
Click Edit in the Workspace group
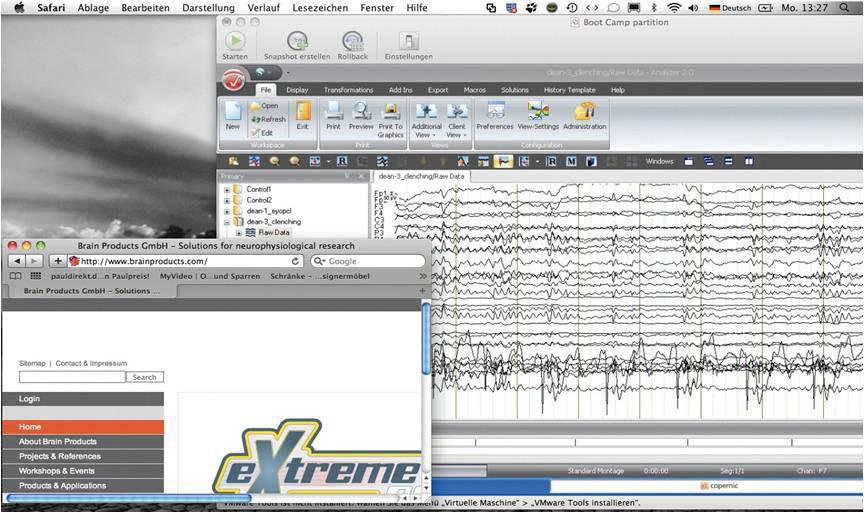coord(262,133)
